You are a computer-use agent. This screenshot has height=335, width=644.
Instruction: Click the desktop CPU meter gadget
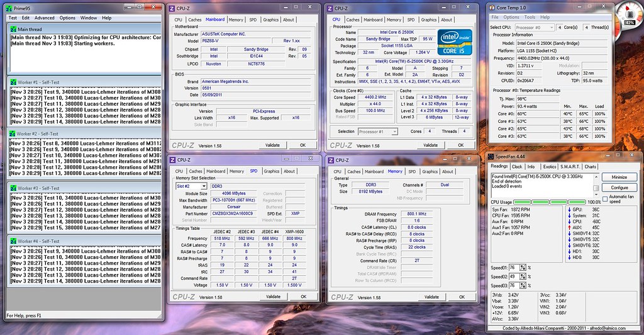tap(629, 16)
